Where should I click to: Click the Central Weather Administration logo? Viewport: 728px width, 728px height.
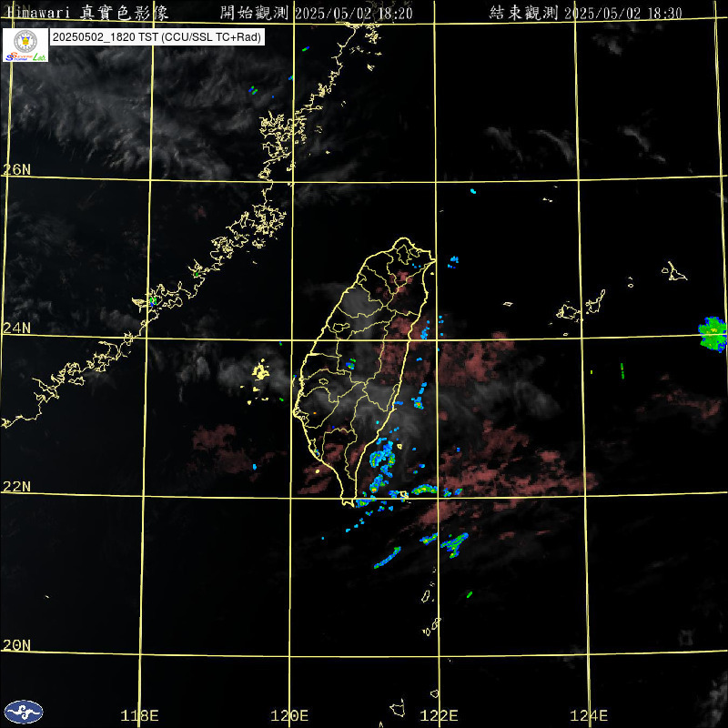coord(24,712)
